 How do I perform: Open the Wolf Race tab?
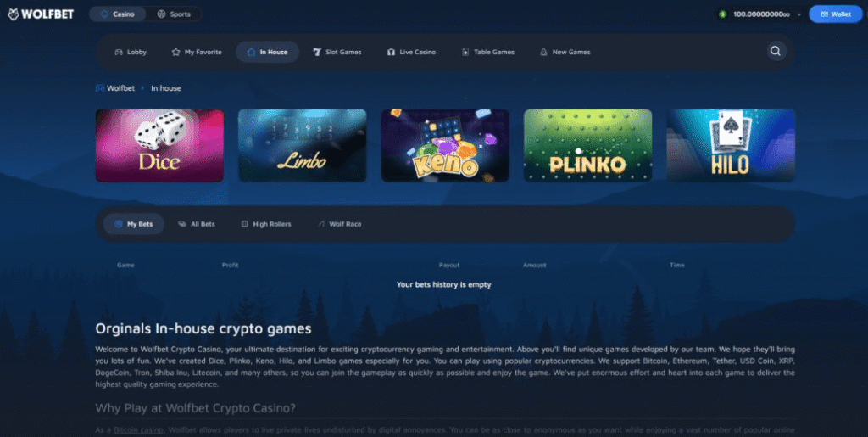(339, 224)
